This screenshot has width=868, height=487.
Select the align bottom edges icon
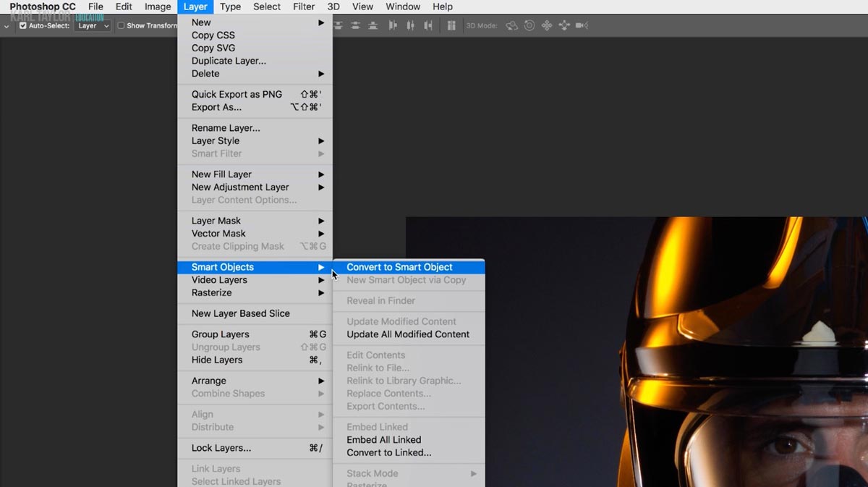(373, 25)
